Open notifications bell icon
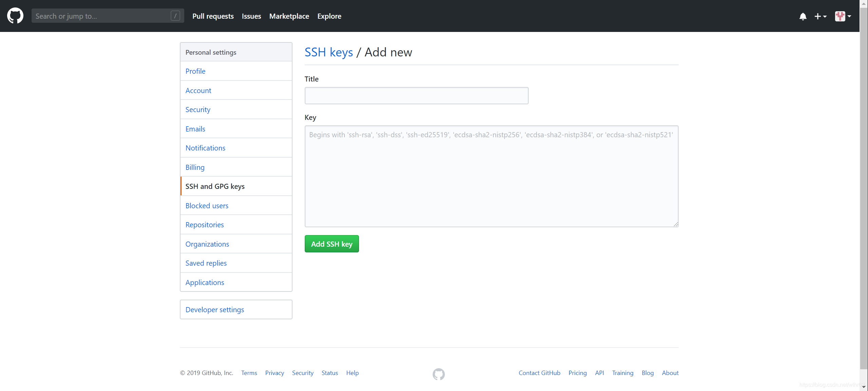Image resolution: width=868 pixels, height=391 pixels. pos(802,16)
